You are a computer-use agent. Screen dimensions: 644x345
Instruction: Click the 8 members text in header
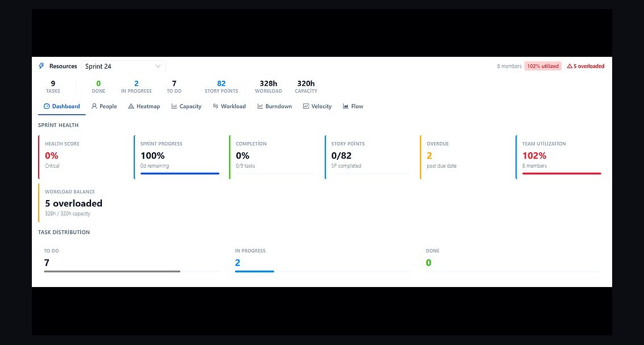(x=509, y=66)
